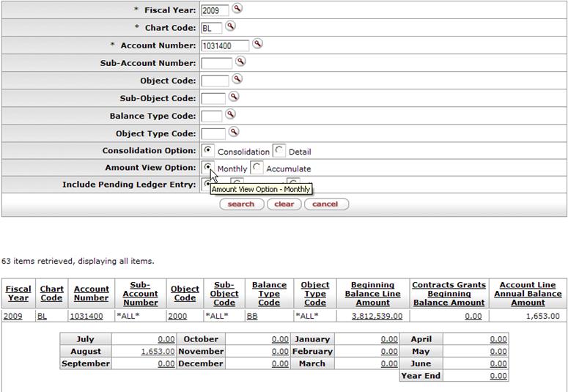This screenshot has width=568, height=392.
Task: Open Sub-Account Number lookup magnifier
Action: 240,62
